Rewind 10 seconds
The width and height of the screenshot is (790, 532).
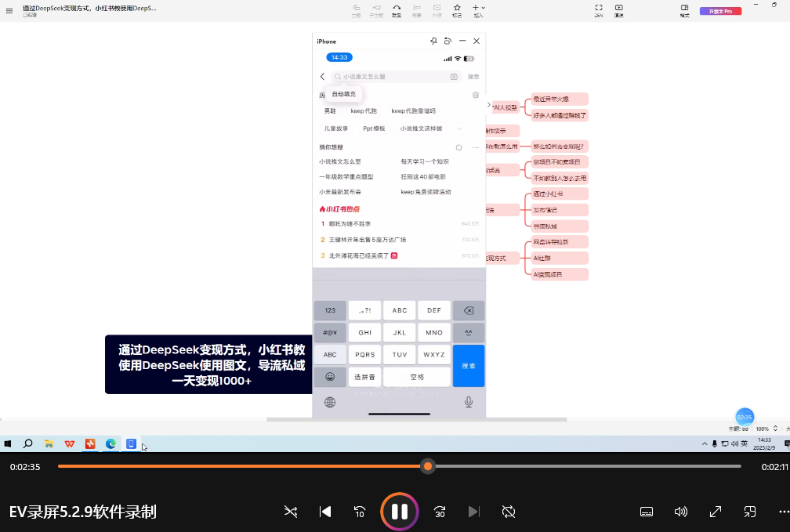coord(360,512)
